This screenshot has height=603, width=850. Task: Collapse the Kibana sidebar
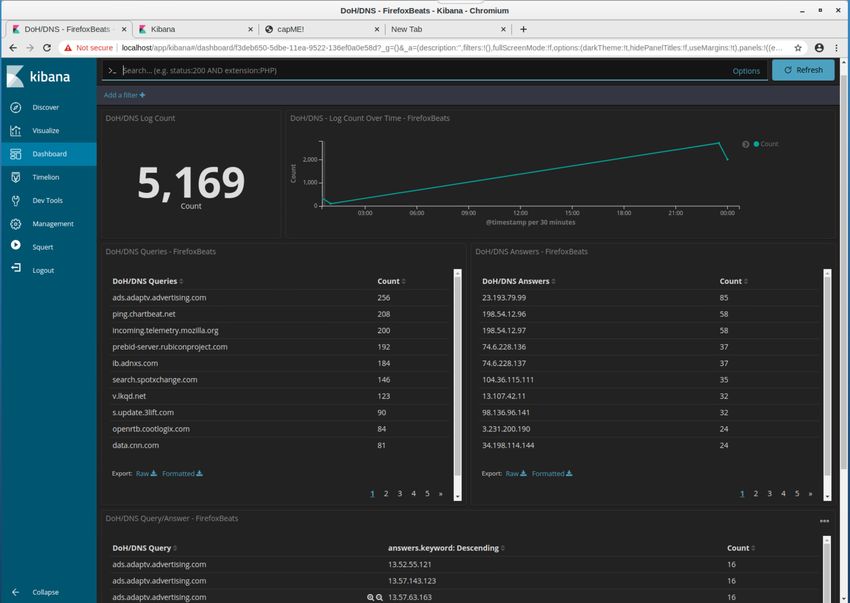[x=48, y=592]
